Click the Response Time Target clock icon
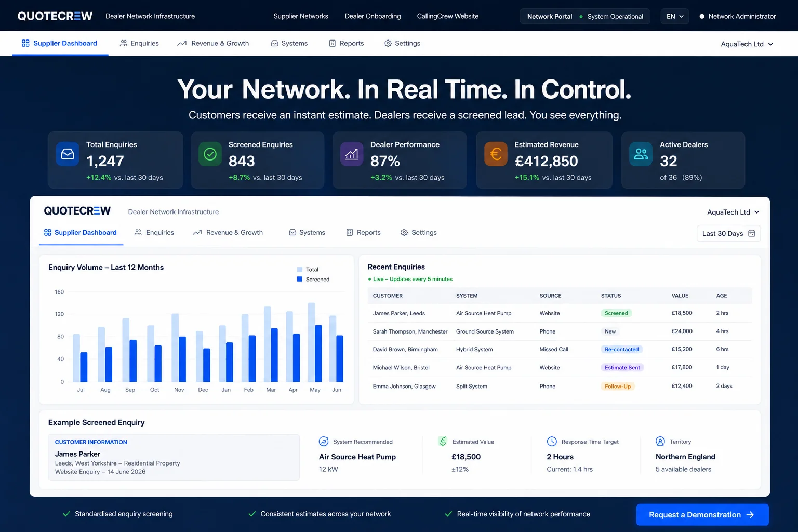This screenshot has width=798, height=532. click(552, 442)
